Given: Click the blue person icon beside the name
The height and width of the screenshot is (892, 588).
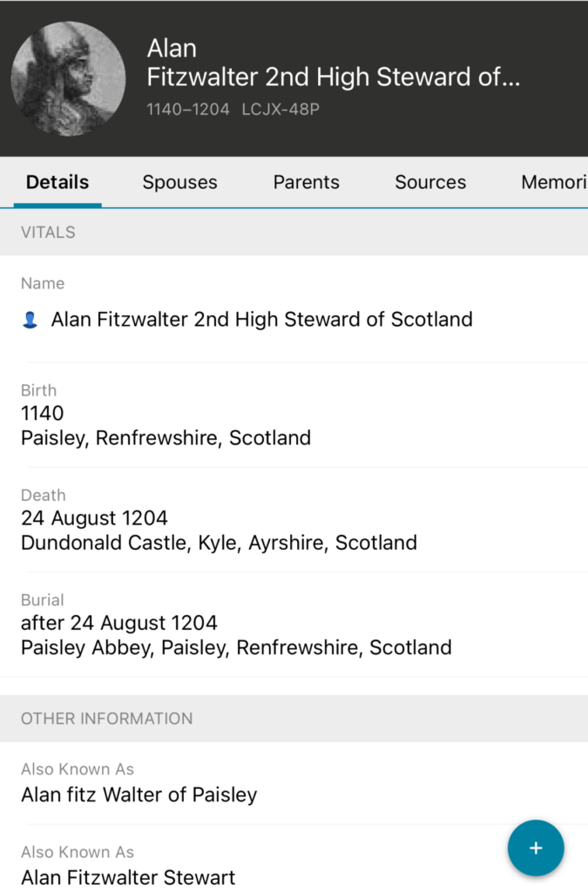Looking at the screenshot, I should point(30,321).
